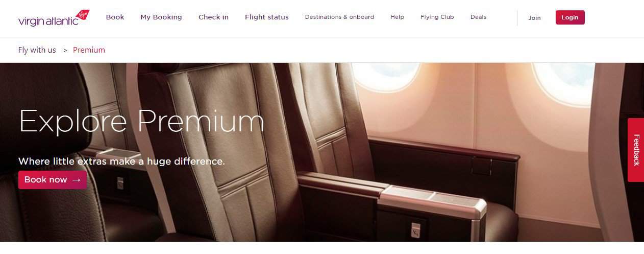Open the My Booking menu
The image size is (644, 254).
(161, 17)
